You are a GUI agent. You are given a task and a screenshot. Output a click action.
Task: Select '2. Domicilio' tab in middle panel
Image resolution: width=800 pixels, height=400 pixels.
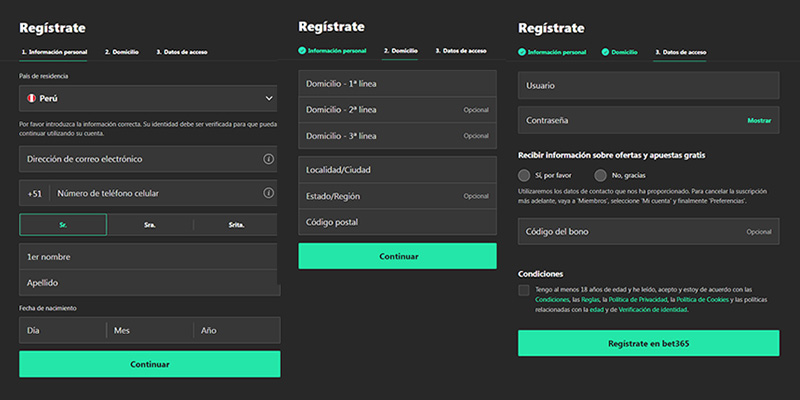[x=401, y=51]
